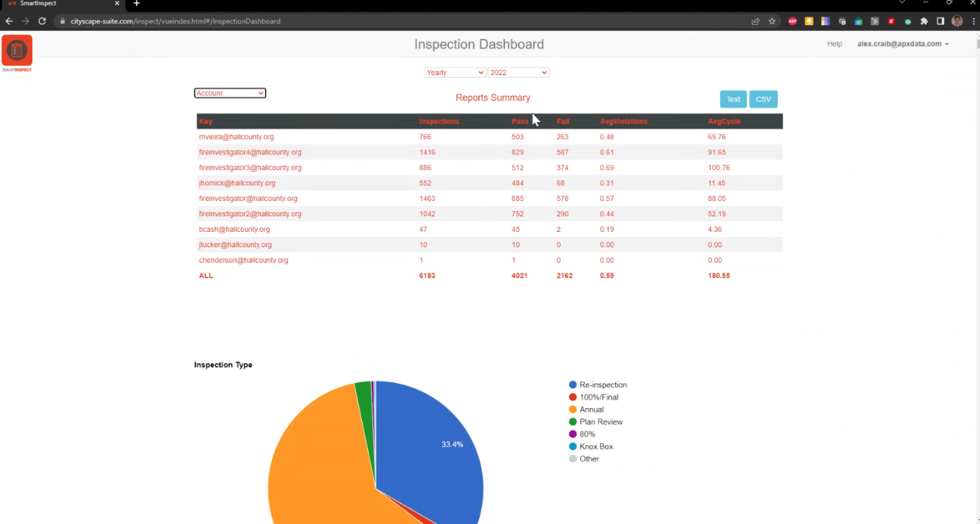Hide the Annual slice via its legend item
The width and height of the screenshot is (980, 524).
[592, 409]
